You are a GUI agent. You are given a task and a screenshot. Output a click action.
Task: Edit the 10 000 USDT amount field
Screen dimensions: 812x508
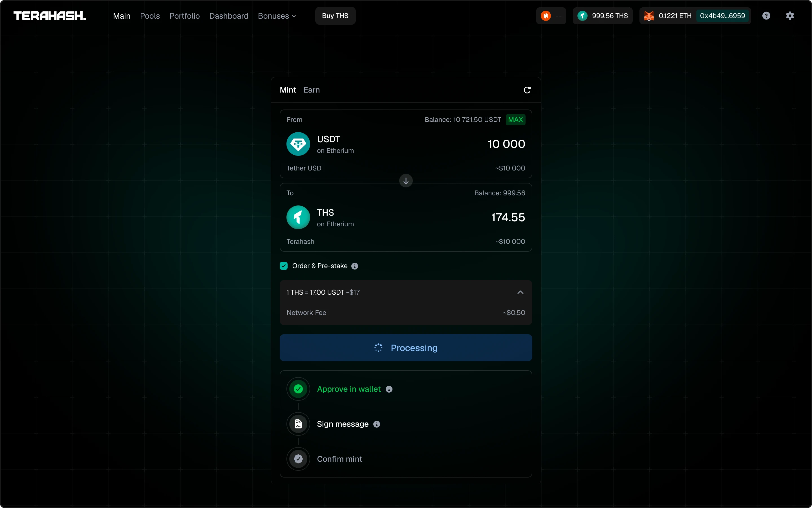tap(506, 144)
